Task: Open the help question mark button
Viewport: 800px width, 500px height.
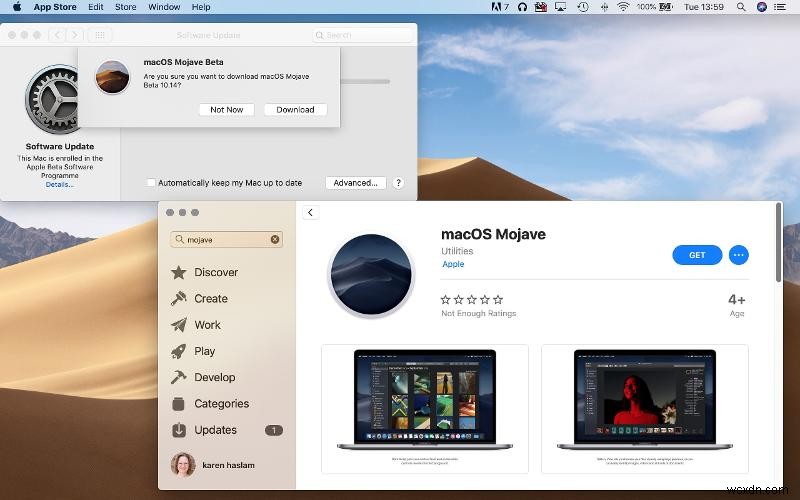Action: [398, 183]
